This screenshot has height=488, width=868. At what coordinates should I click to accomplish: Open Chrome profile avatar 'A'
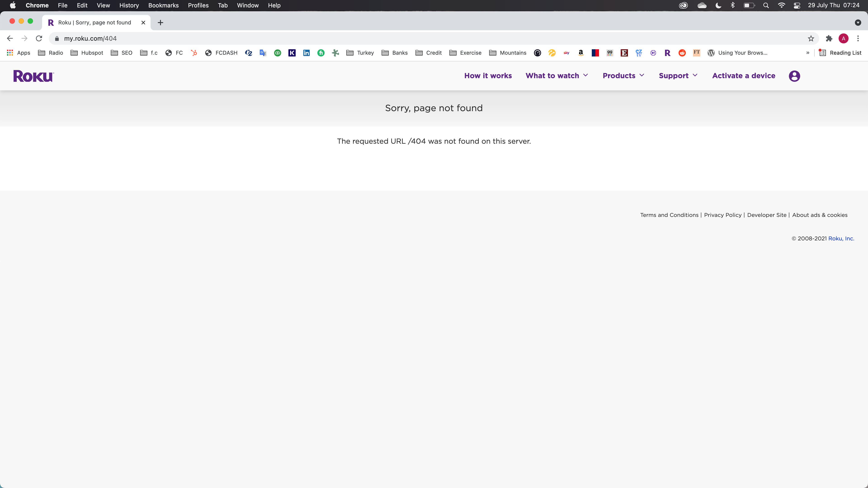coord(843,39)
